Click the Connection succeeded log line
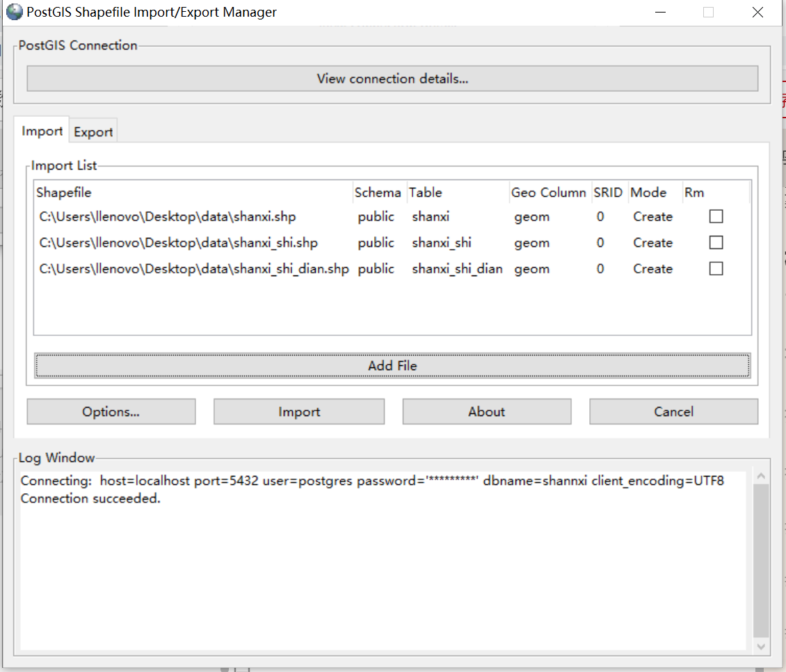This screenshot has height=672, width=786. click(x=90, y=499)
